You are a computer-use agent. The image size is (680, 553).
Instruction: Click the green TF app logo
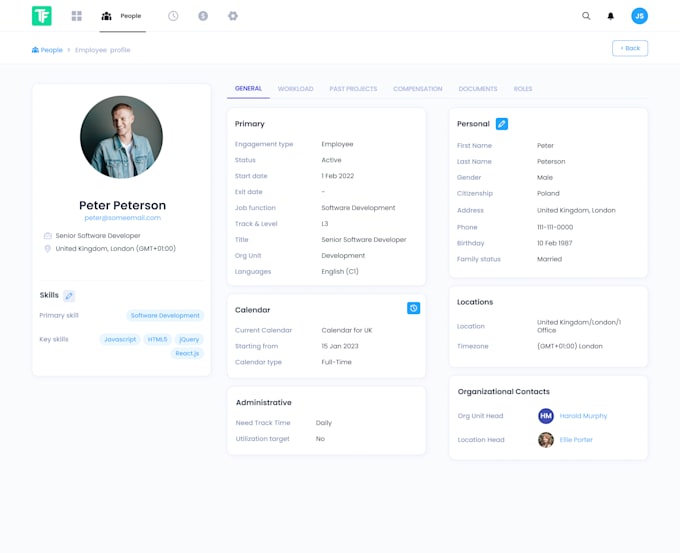(x=42, y=16)
